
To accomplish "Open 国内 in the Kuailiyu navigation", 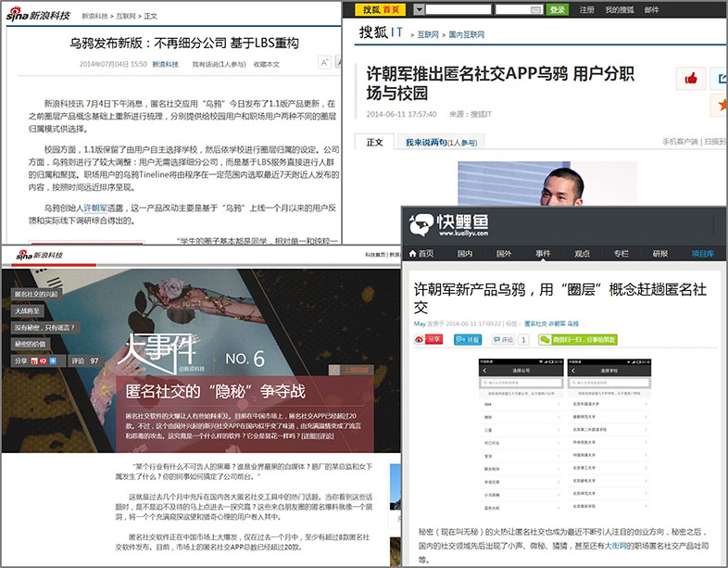I will (465, 253).
